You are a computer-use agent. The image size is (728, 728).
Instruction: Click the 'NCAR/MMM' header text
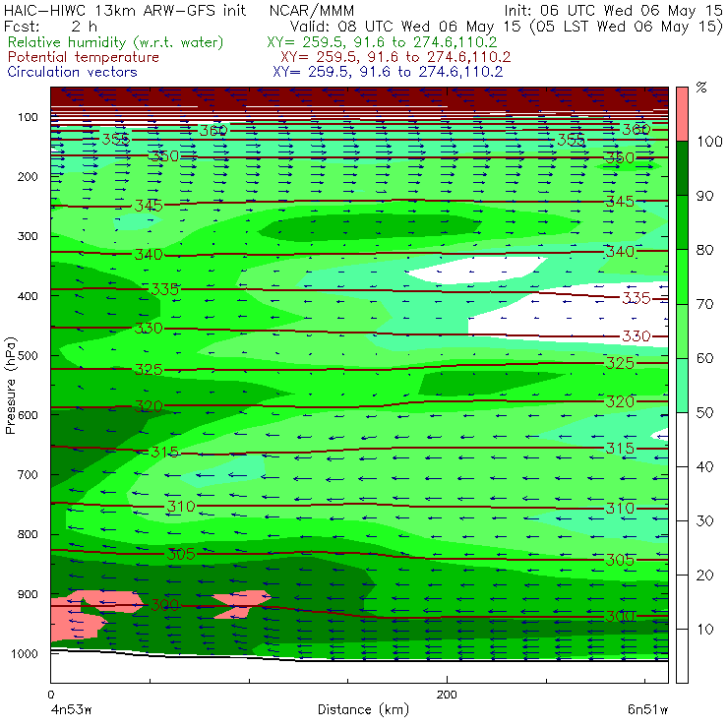point(312,11)
